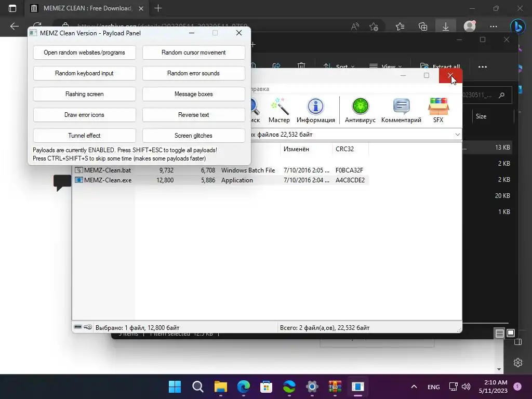Open Extract all in Explorer toolbar

pos(440,66)
